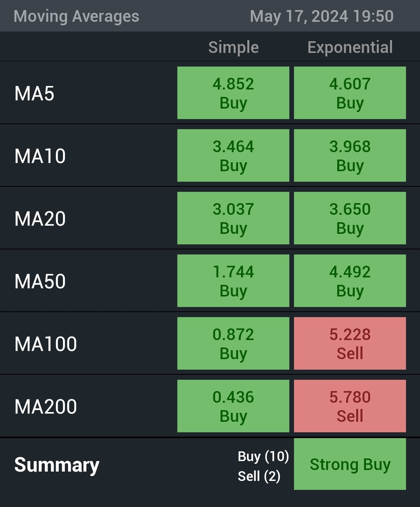This screenshot has width=420, height=507.
Task: Select the MA5 Simple 4.852 Buy cell
Action: (x=233, y=93)
